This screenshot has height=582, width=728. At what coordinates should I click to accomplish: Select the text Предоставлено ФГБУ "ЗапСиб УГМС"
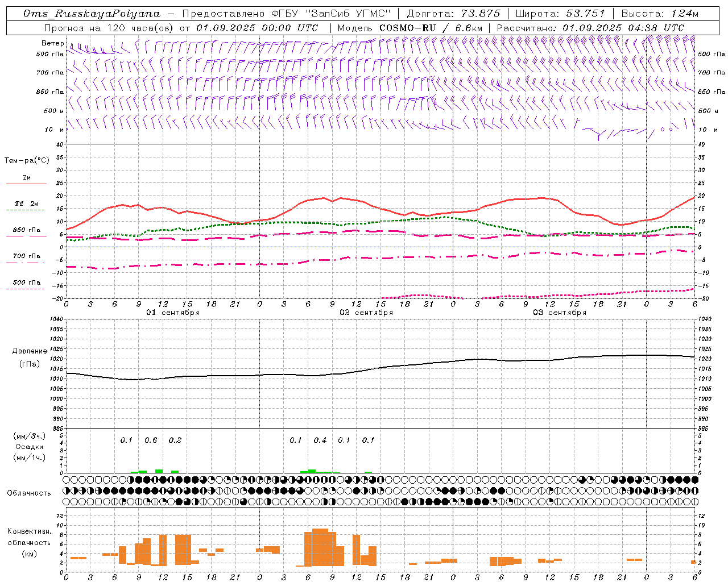[287, 14]
